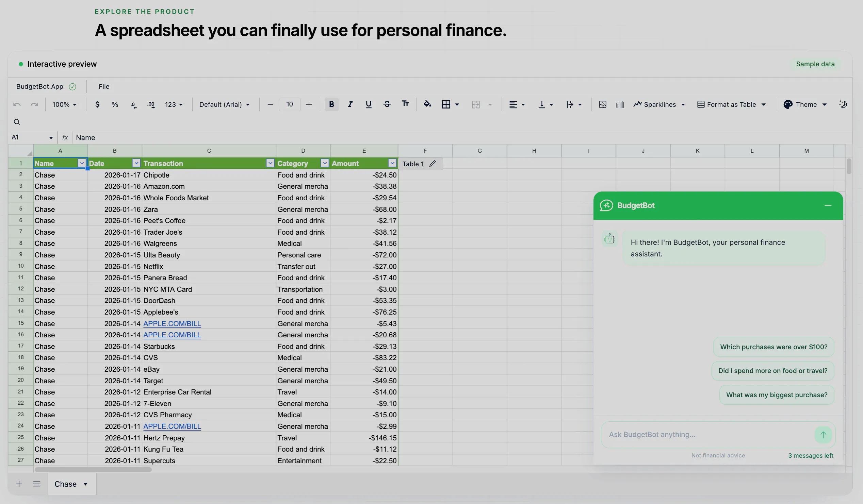863x504 pixels.
Task: Open the Default (Arial) font dropdown
Action: [x=225, y=104]
